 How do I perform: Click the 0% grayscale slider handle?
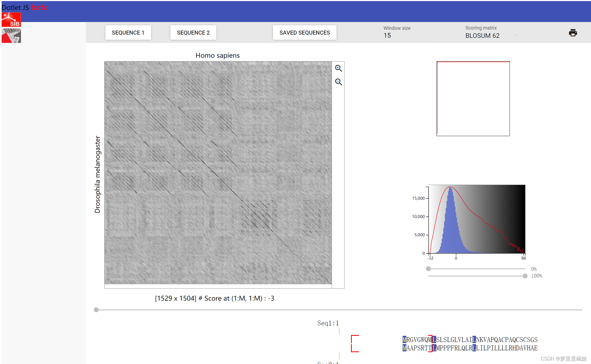click(x=428, y=269)
